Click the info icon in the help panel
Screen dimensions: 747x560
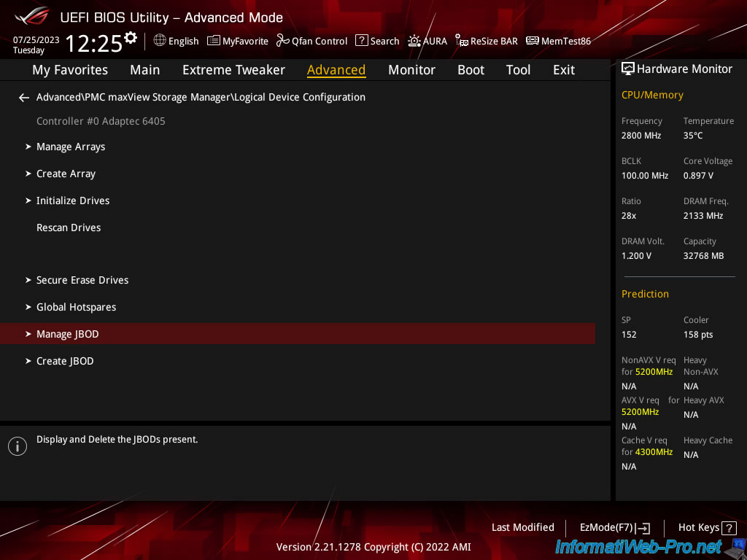pos(18,446)
